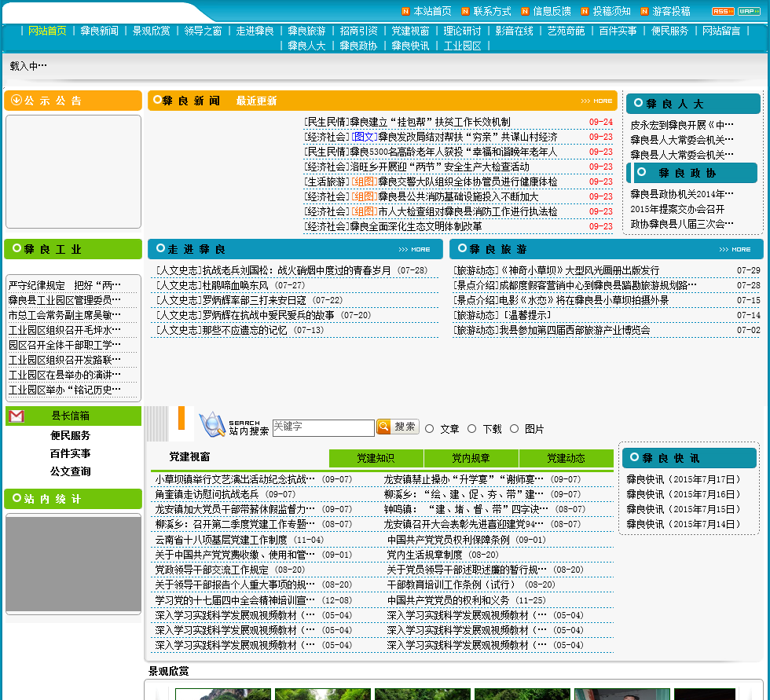Screen dimensions: 770x700
Task: Open 严守纪律规定 industry news item
Action: [64, 285]
